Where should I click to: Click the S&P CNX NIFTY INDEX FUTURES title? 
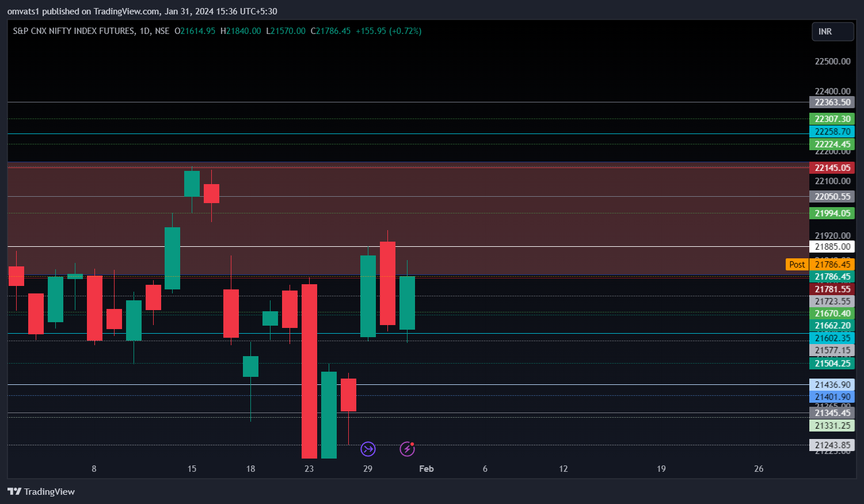74,31
